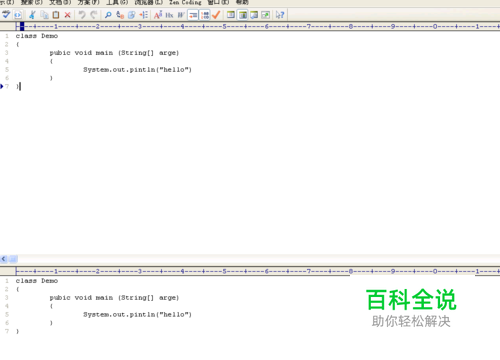Open the 浏览器 browser menu

pyautogui.click(x=149, y=2)
